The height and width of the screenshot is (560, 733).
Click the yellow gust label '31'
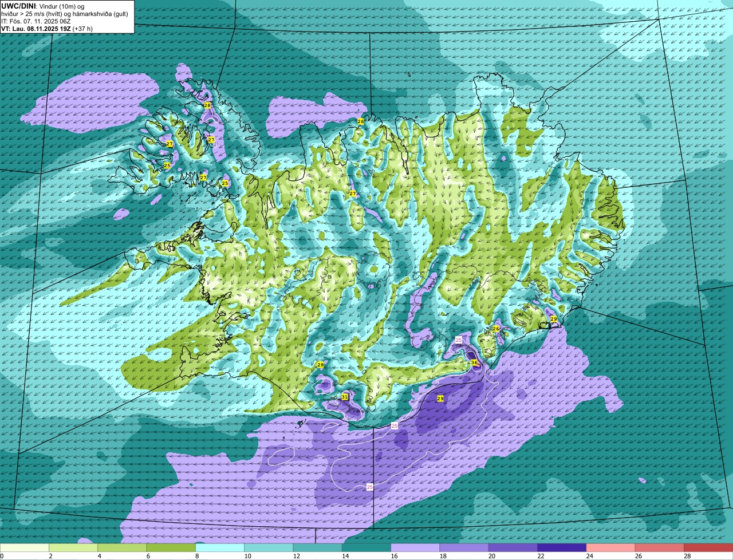tap(345, 396)
